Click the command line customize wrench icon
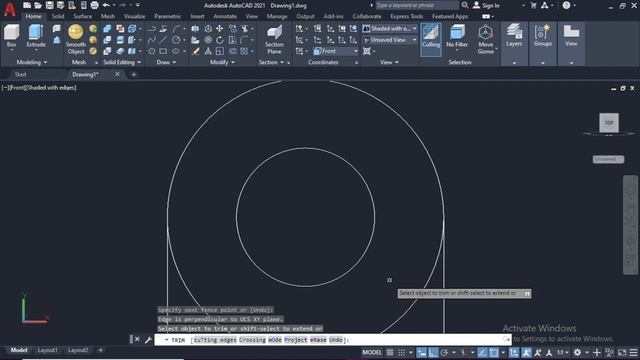 pyautogui.click(x=148, y=340)
